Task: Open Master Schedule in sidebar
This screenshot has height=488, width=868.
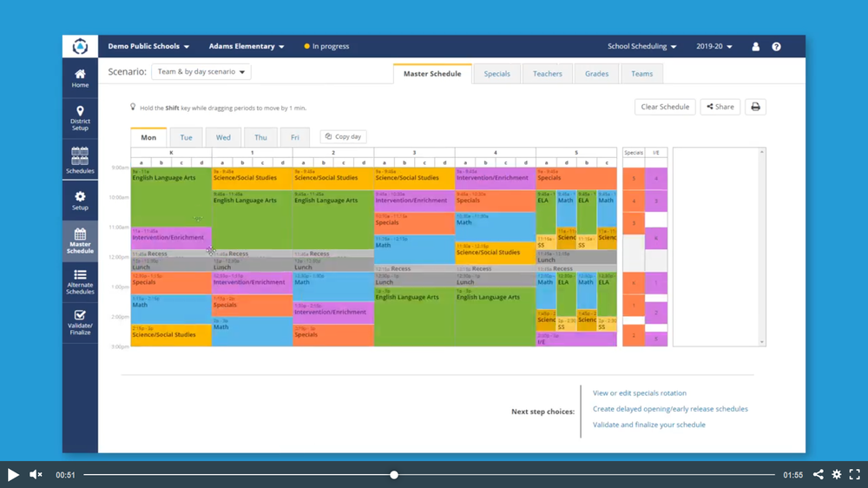Action: [x=80, y=241]
